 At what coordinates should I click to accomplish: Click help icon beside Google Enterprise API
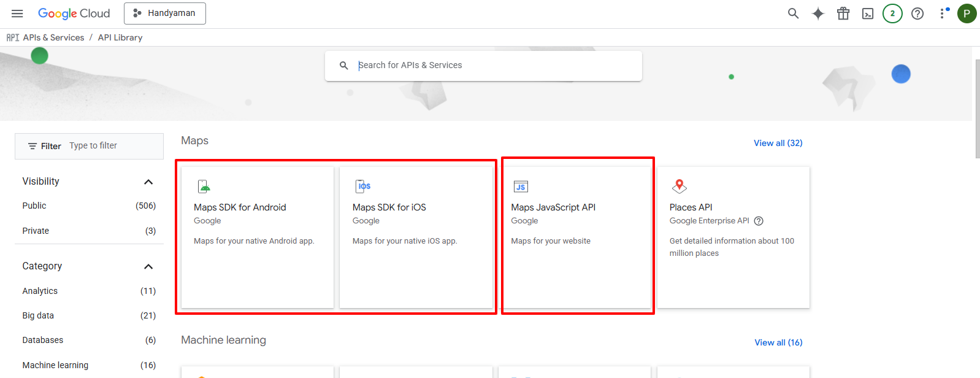(759, 221)
